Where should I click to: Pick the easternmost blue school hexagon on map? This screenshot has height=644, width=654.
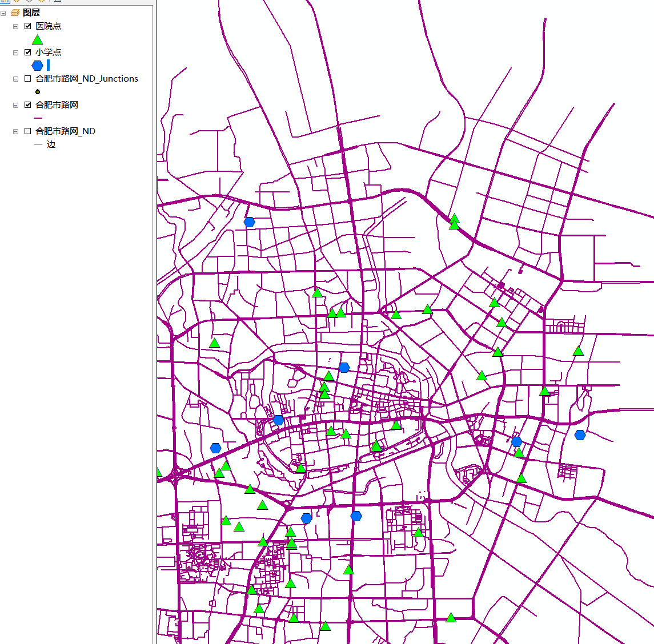click(580, 434)
